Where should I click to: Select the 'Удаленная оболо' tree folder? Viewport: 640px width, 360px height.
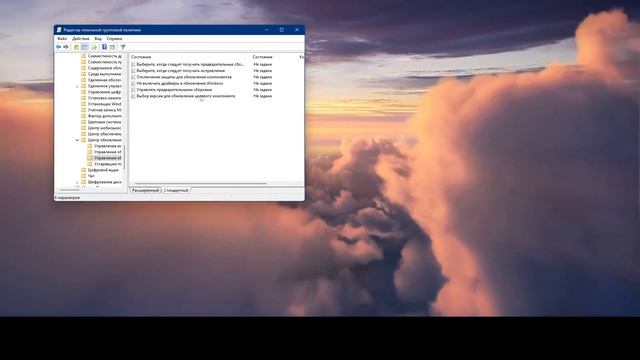[104, 80]
